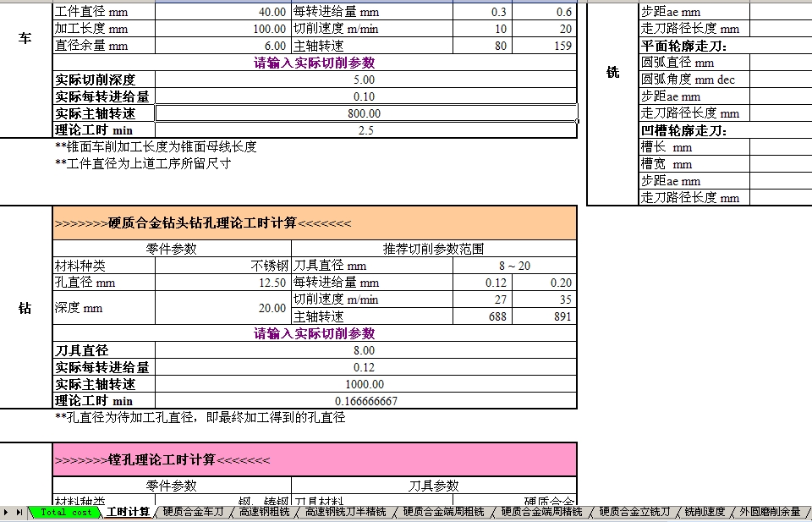Click the 镗孔理论工时计算 header
Image resolution: width=812 pixels, height=522 pixels.
coord(315,459)
